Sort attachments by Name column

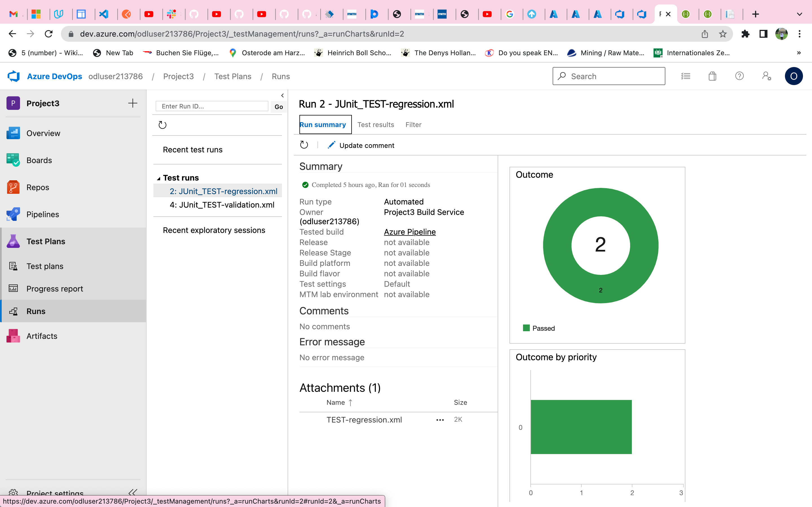point(336,403)
